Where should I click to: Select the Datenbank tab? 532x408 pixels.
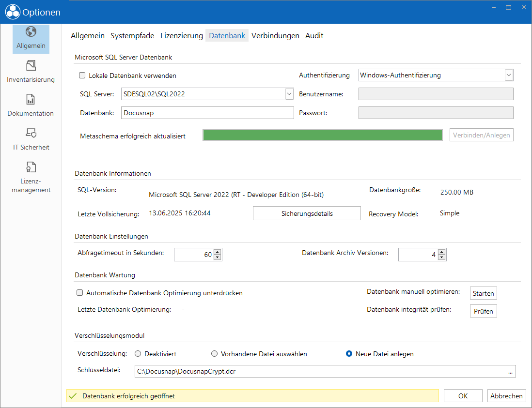click(x=227, y=36)
